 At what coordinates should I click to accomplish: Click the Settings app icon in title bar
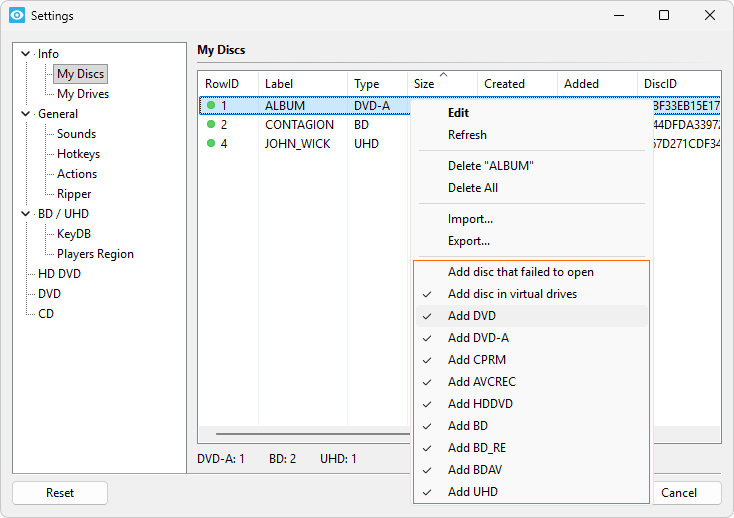point(17,16)
